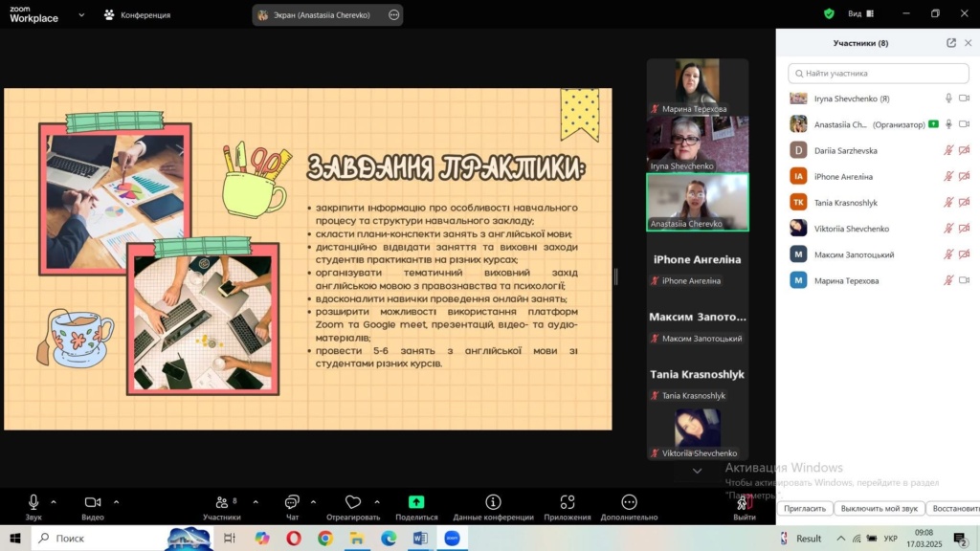
Task: Show more video tiles with down chevron
Action: (697, 471)
